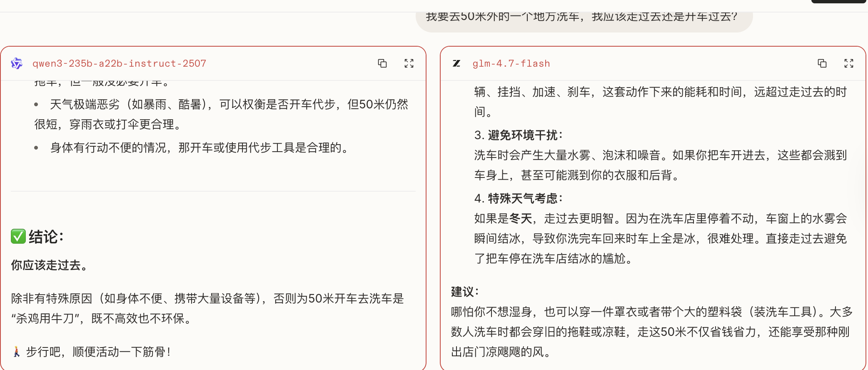
Task: Open the qwen3-235b-a22b-instruct-2507 model name
Action: pos(119,63)
